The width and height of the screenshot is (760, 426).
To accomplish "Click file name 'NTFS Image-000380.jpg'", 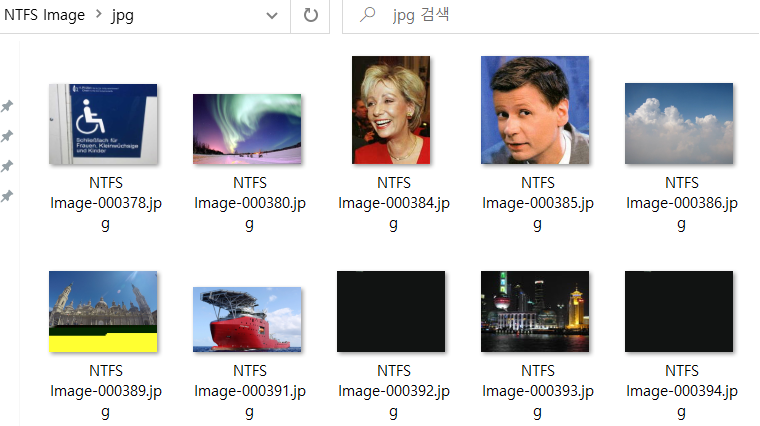I will pos(250,203).
